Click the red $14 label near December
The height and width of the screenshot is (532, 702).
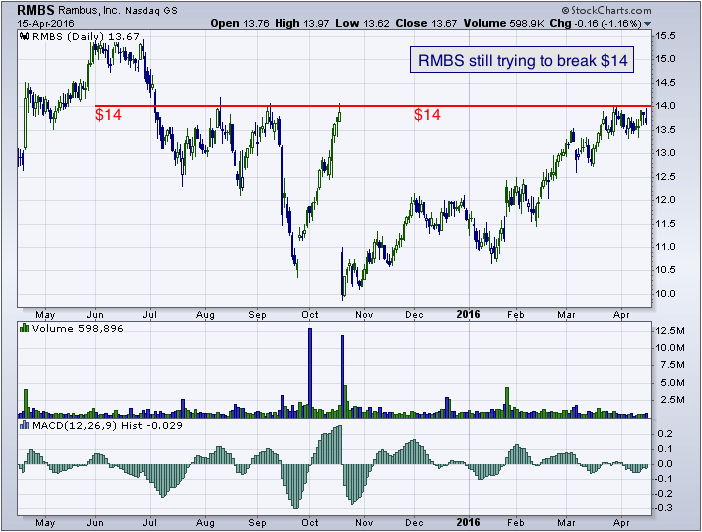pos(427,115)
